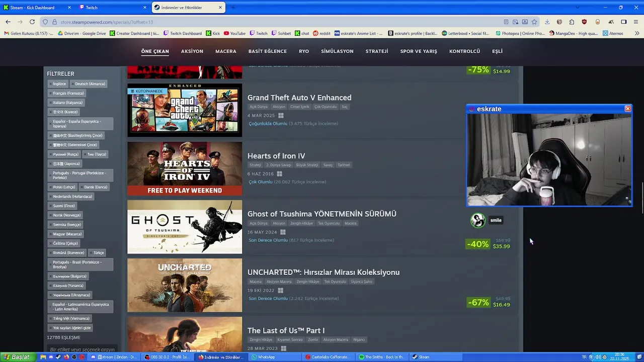
Task: Open the bookmarks overflow chevron
Action: (637, 33)
